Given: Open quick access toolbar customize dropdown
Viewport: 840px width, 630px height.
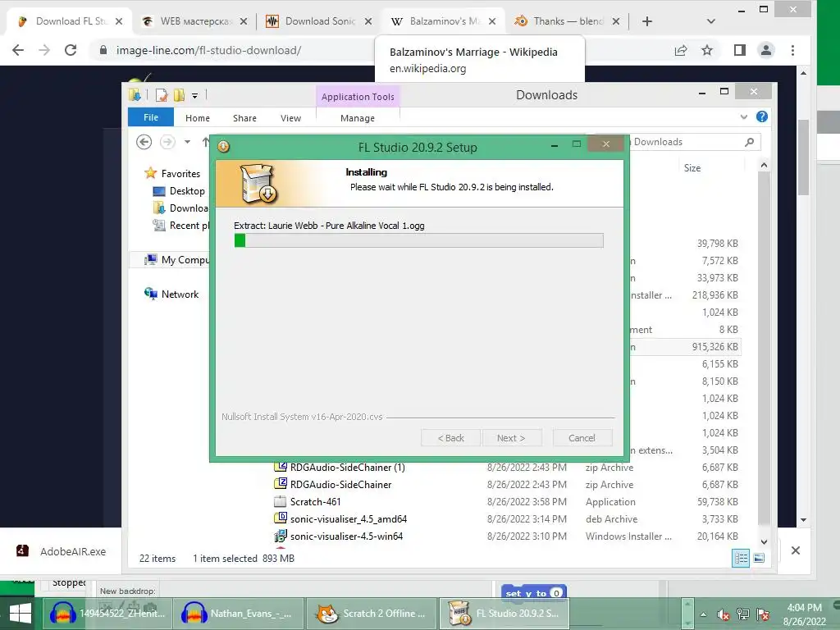Looking at the screenshot, I should [x=195, y=96].
